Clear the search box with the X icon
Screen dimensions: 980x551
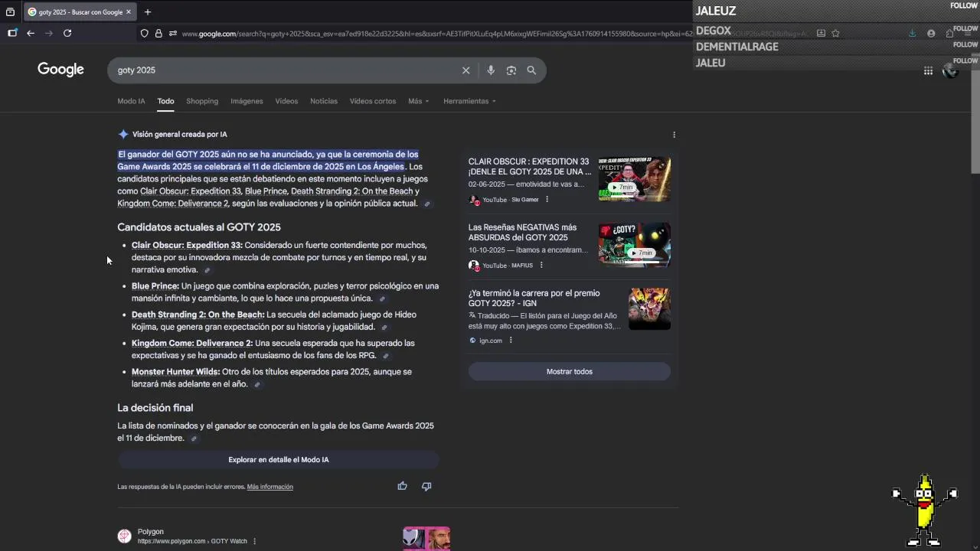pyautogui.click(x=465, y=70)
